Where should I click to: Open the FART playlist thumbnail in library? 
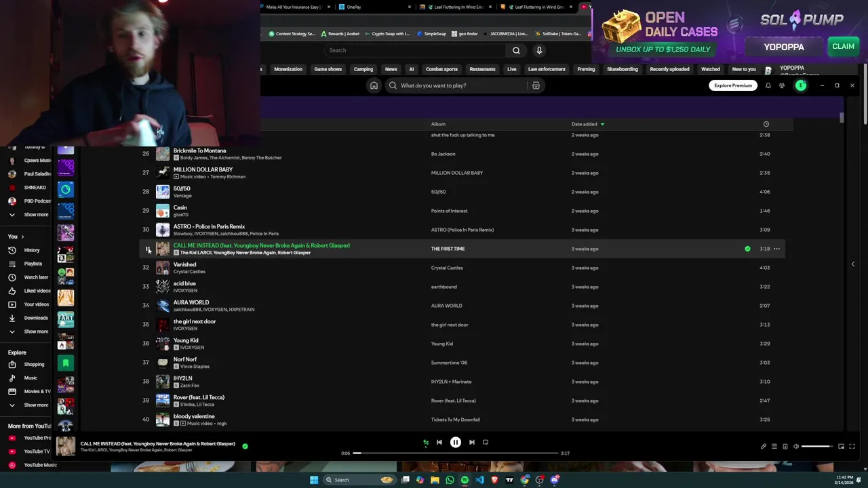[x=66, y=319]
